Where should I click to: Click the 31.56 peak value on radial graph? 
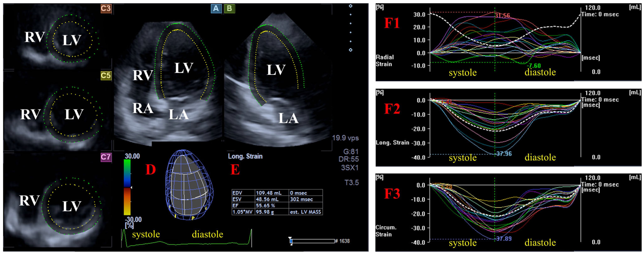(x=503, y=16)
